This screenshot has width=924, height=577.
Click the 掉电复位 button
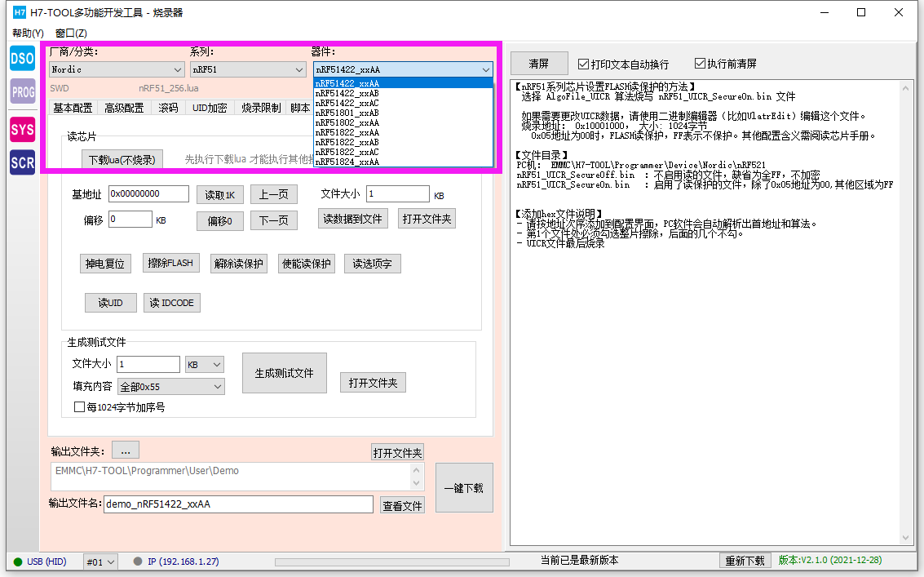[105, 264]
